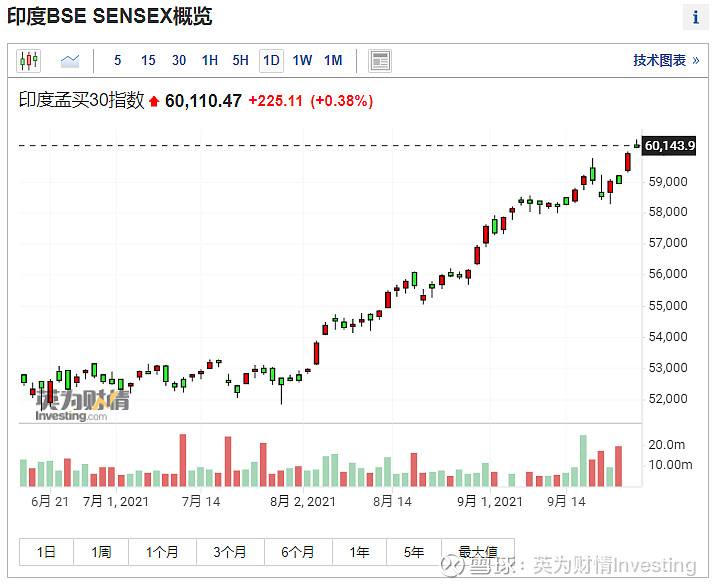717x587 pixels.
Task: Toggle the 1D interval button
Action: [271, 61]
